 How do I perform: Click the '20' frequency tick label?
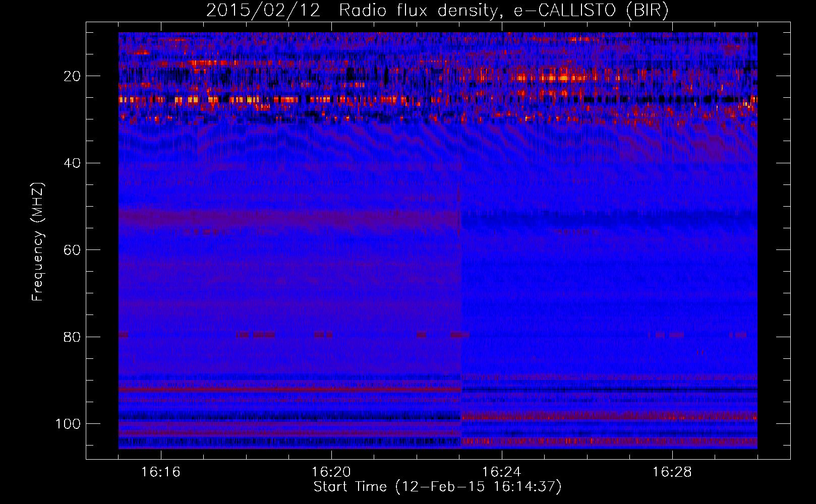(x=72, y=76)
